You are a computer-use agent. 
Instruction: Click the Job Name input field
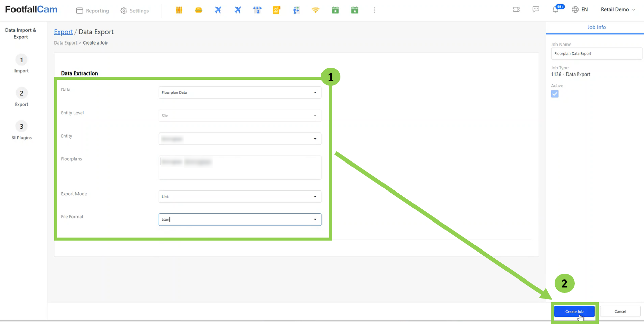click(x=596, y=54)
